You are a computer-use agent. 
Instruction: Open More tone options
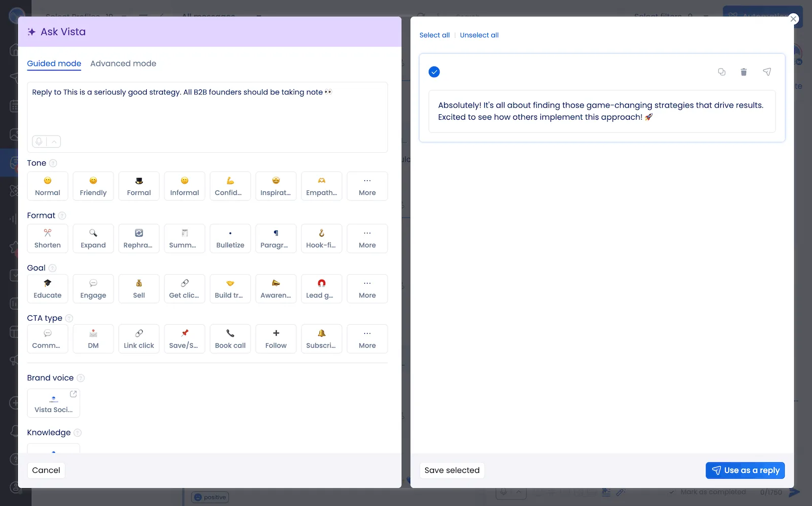point(367,186)
